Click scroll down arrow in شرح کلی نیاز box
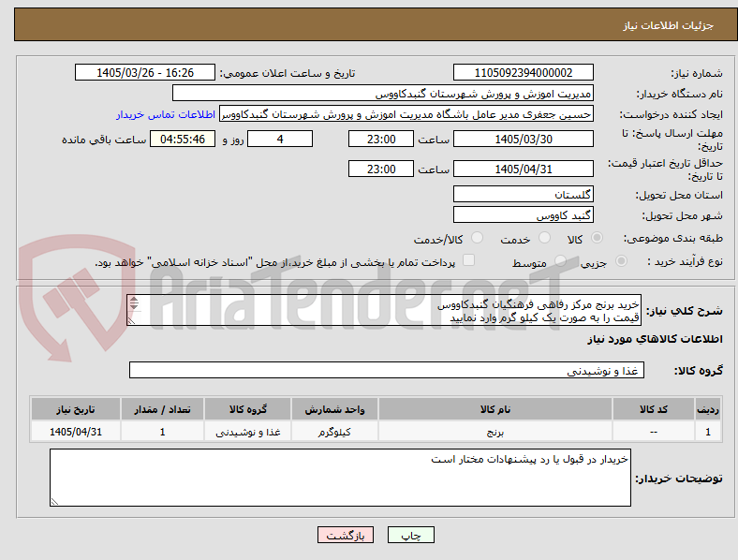Image resolution: width=738 pixels, height=560 pixels. click(134, 306)
